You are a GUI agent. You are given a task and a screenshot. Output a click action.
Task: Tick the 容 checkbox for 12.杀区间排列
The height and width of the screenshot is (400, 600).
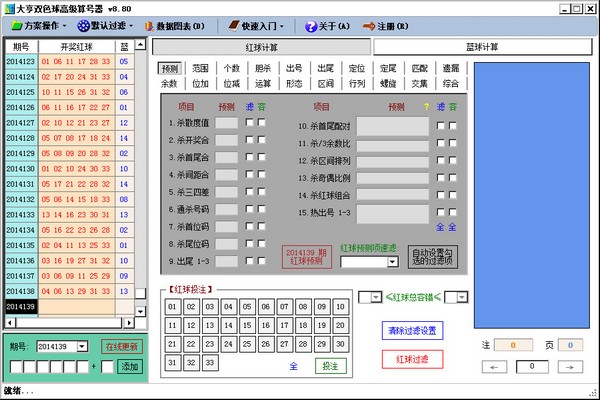(x=452, y=160)
